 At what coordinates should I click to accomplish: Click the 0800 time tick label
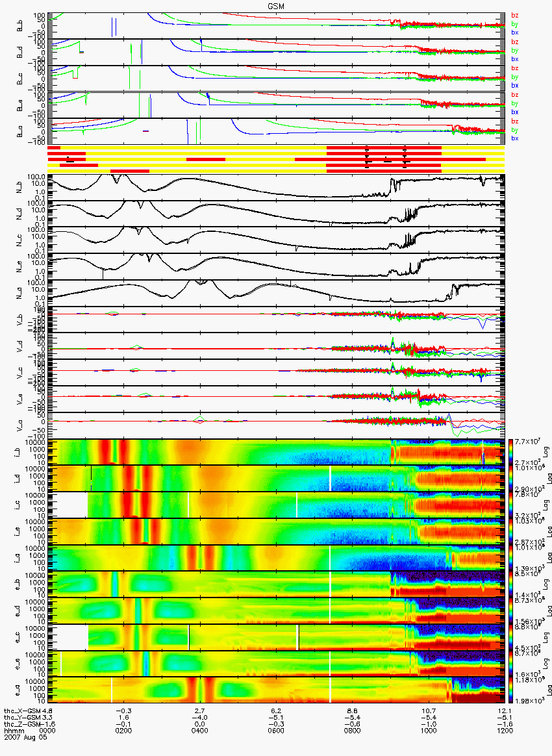coord(353,731)
